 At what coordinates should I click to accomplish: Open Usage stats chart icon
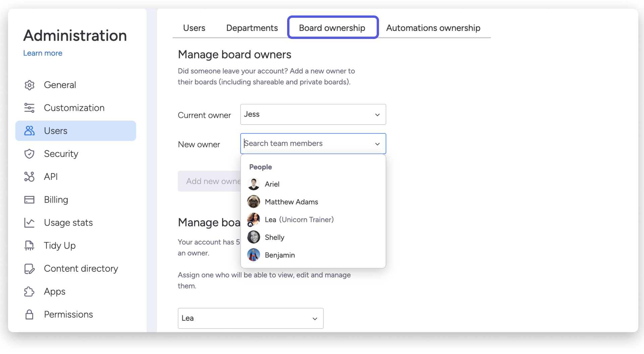(x=30, y=222)
